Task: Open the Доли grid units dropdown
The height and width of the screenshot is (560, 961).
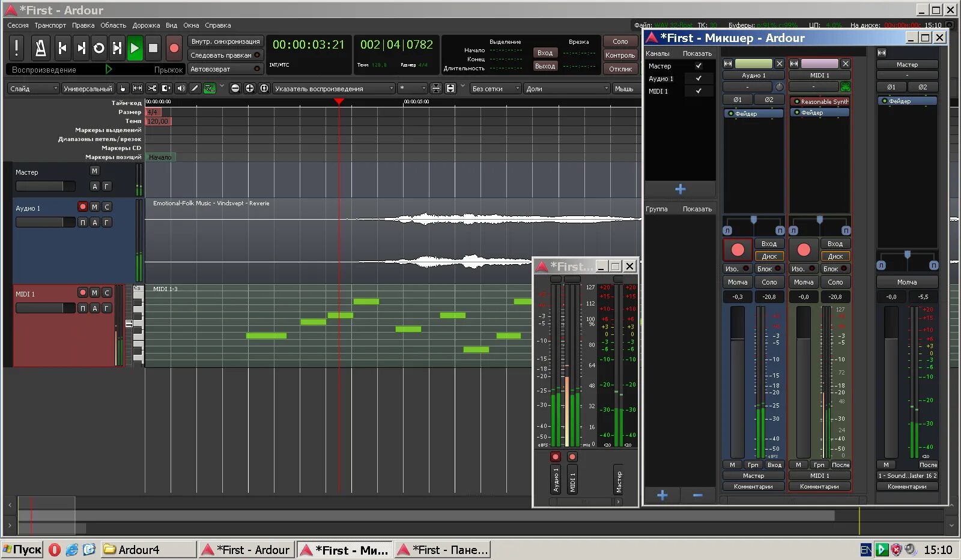Action: coord(567,89)
